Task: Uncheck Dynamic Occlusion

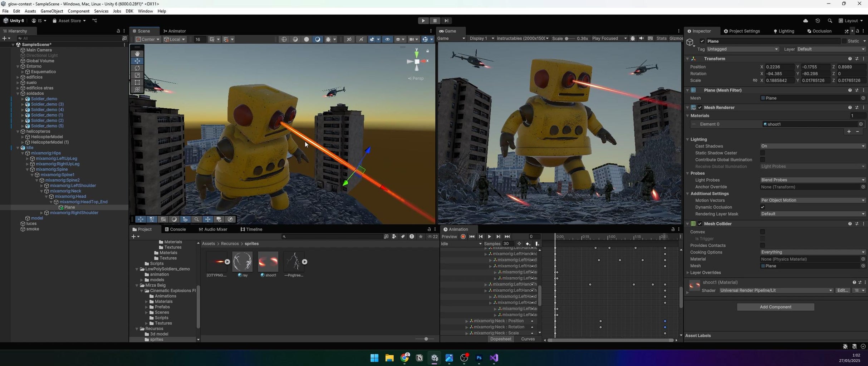Action: 762,207
